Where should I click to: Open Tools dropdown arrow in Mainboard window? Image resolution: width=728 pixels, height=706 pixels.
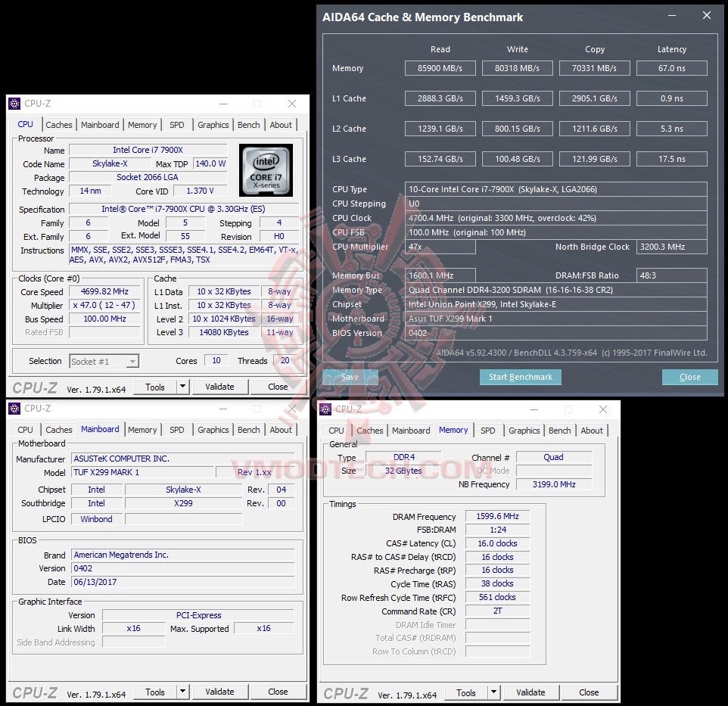183,692
